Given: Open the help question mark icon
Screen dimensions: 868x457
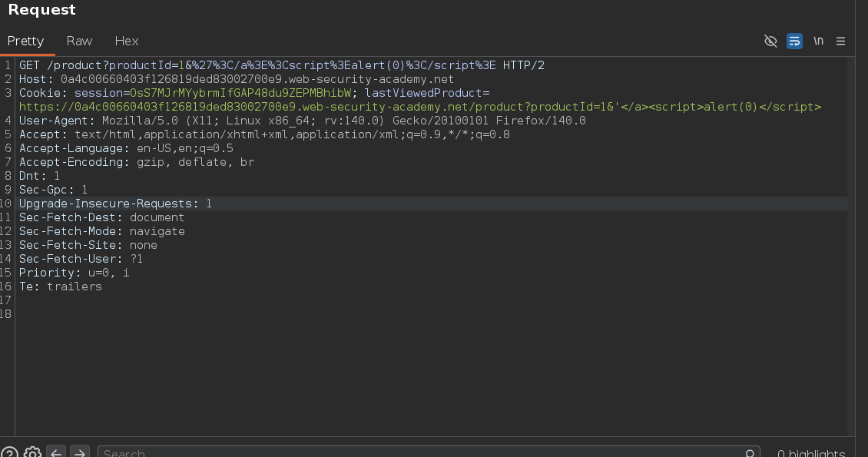Looking at the screenshot, I should [9, 454].
